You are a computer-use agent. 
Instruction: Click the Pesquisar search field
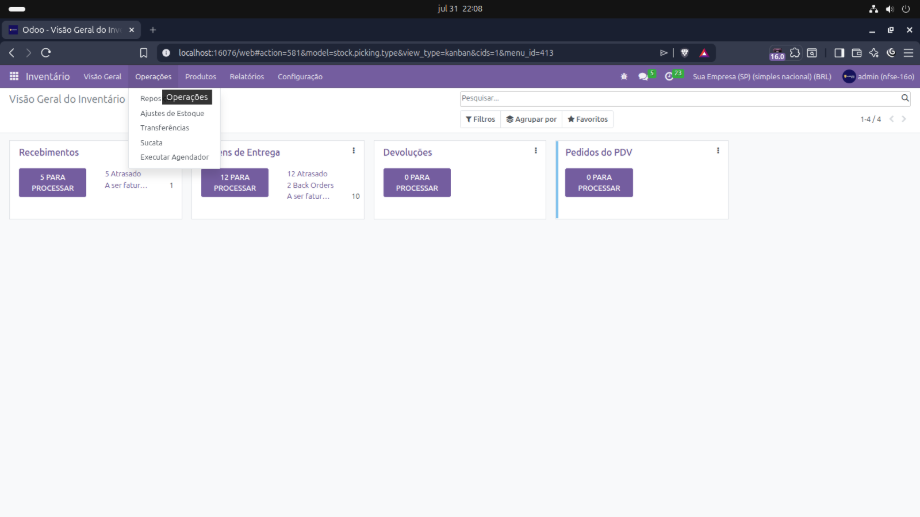point(679,98)
